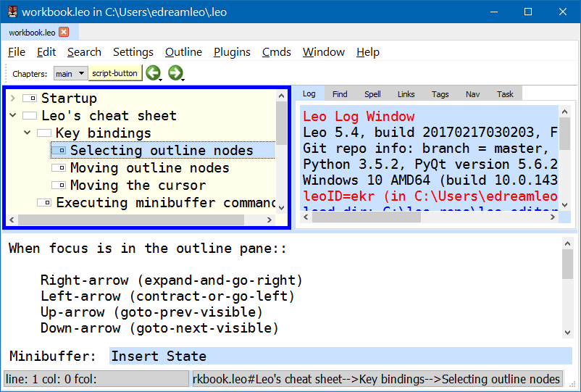
Task: Click outline pane vertical scrollbar up arrow
Action: coord(281,96)
